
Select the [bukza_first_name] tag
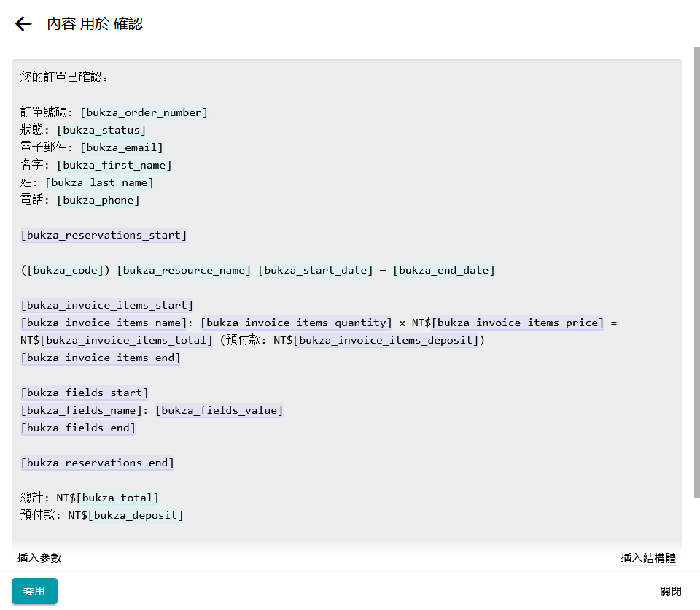tap(114, 165)
